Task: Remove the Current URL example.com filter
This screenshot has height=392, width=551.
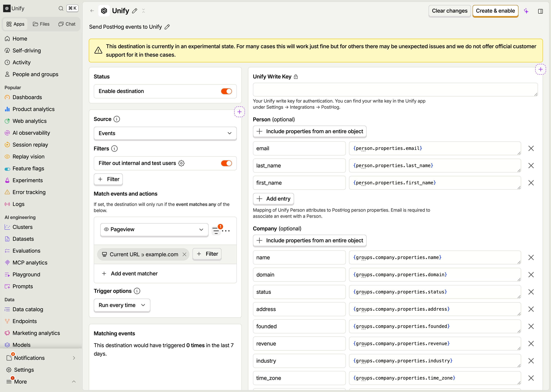Action: click(184, 254)
